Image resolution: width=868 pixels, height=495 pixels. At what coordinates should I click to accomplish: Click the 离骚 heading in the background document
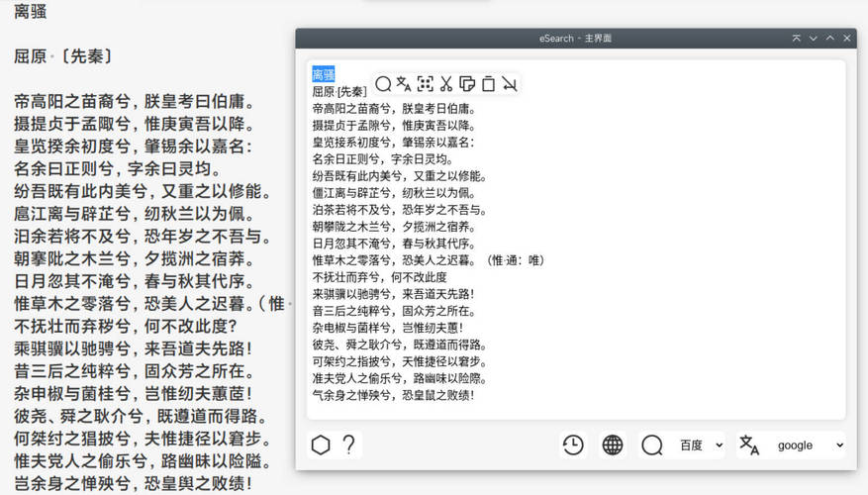coord(30,13)
